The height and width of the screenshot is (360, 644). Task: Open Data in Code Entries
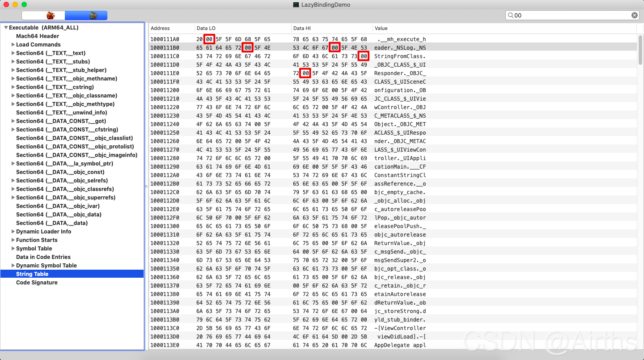[43, 257]
